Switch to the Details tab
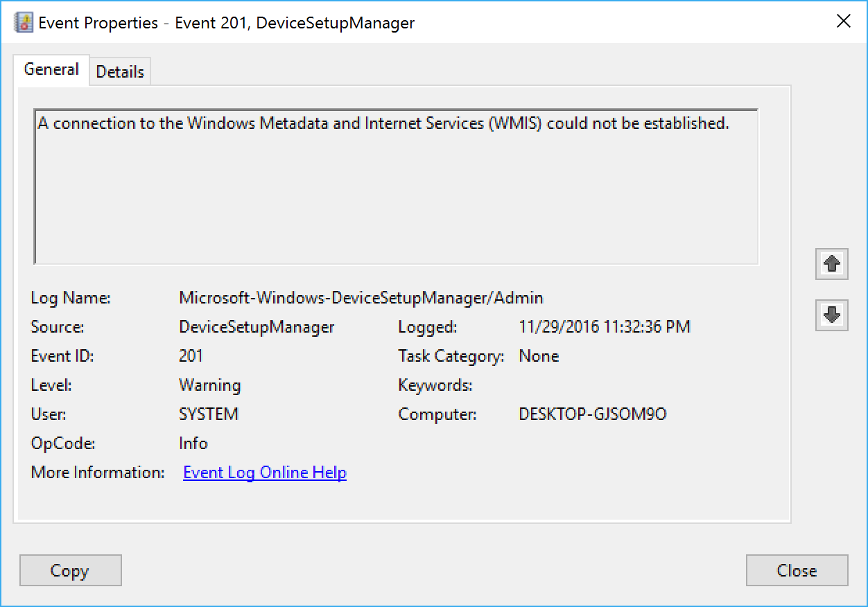The image size is (868, 607). pyautogui.click(x=120, y=71)
